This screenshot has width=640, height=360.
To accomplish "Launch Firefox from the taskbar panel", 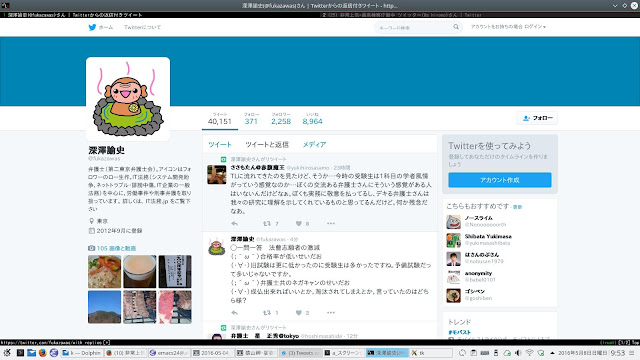I will click(x=42, y=353).
